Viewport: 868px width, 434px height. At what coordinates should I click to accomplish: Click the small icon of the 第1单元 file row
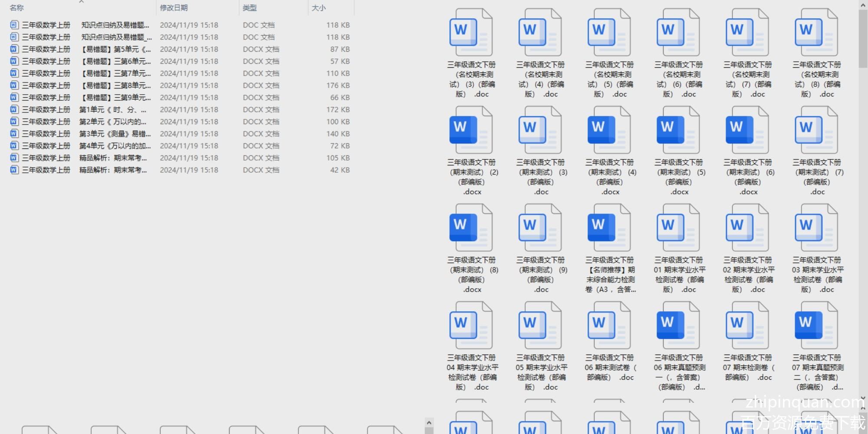pos(14,109)
